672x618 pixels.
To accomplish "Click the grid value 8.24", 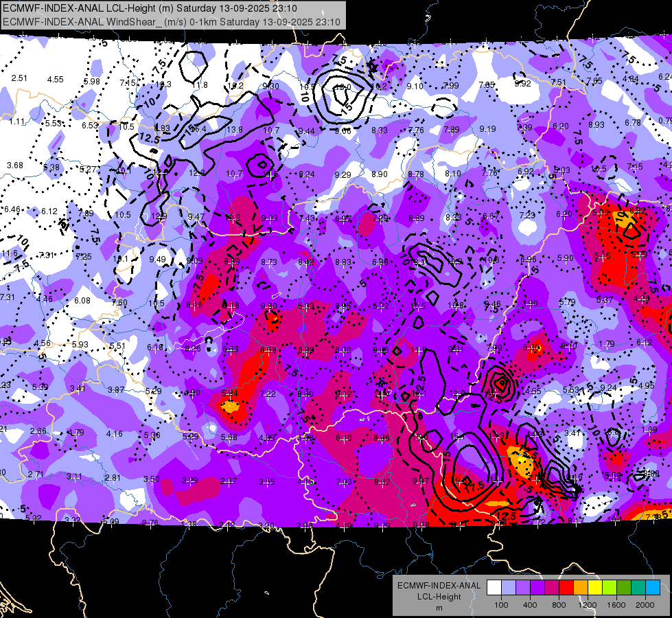I will click(306, 174).
